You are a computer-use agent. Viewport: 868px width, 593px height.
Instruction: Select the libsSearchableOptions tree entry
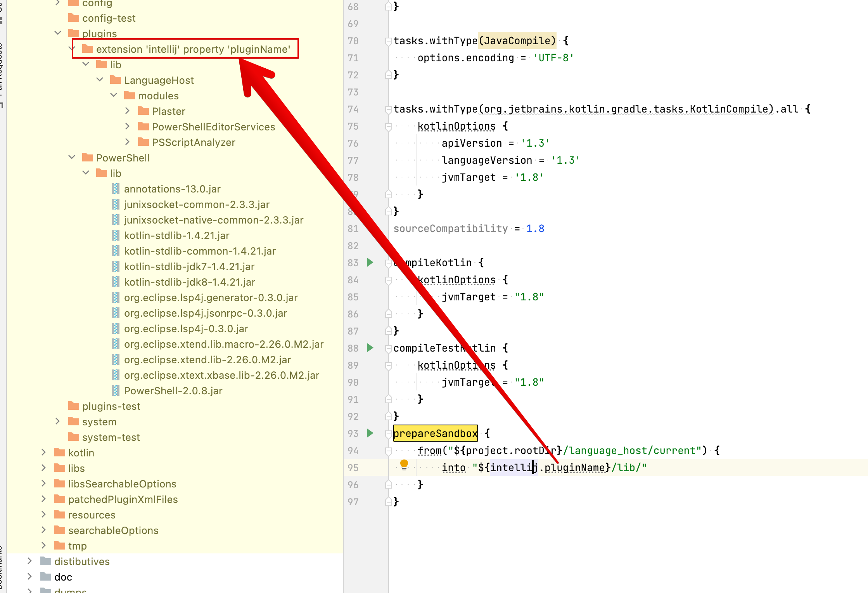coord(122,484)
